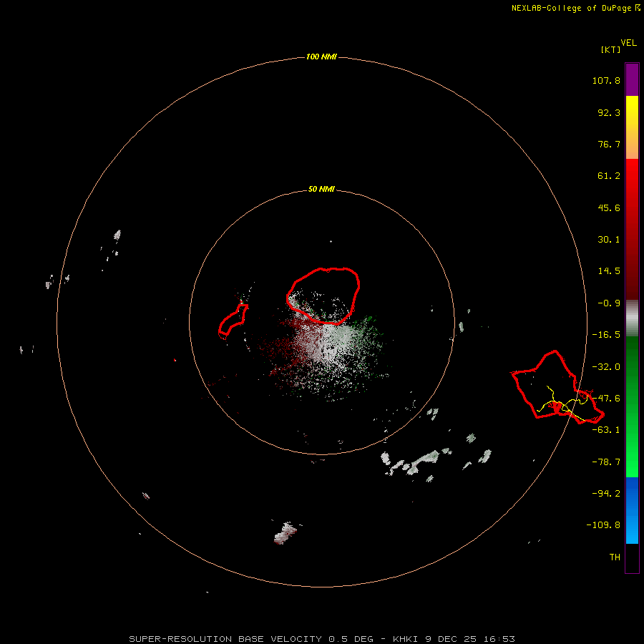Viewport: 644px width, 644px height.
Task: Click the large red island outline near radar center
Action: [323, 296]
